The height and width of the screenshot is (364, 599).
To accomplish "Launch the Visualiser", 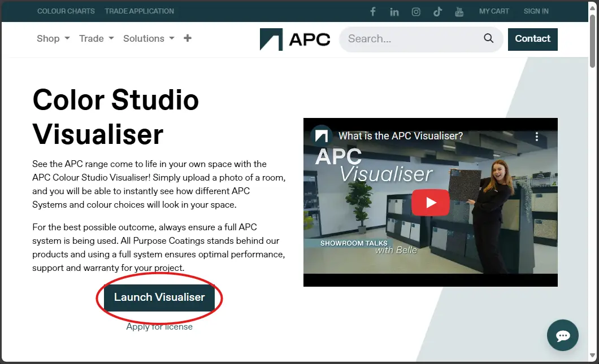I will tap(159, 297).
